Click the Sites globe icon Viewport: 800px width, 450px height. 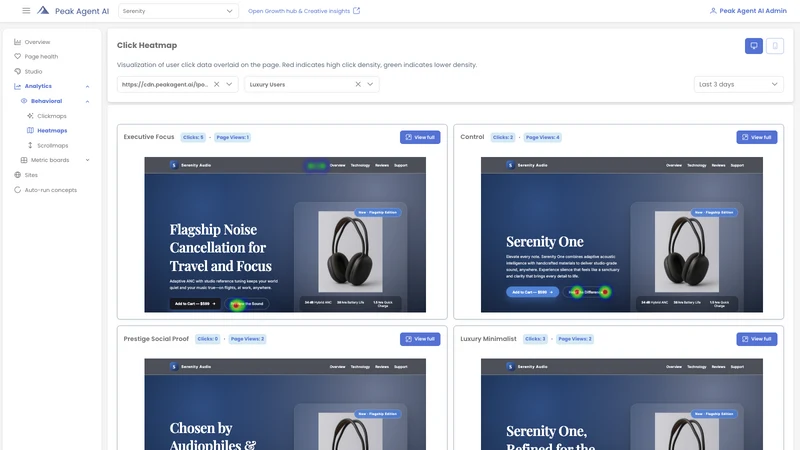click(x=17, y=175)
